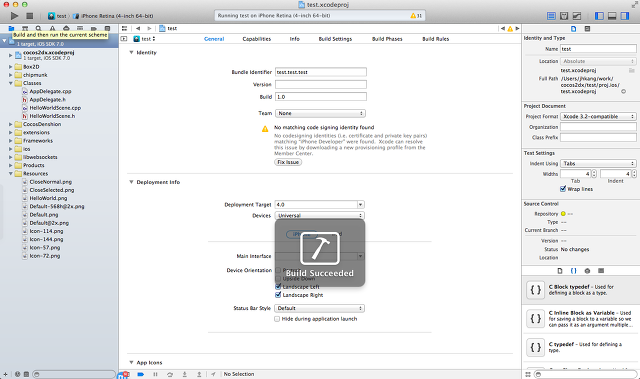Switch to the Build Rules tab
This screenshot has height=379, width=640.
(436, 39)
